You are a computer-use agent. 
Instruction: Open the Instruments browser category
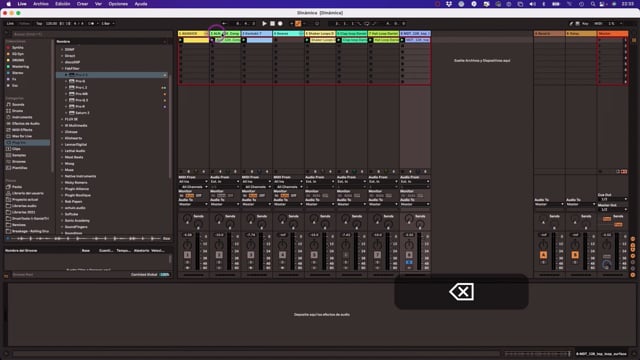22,117
